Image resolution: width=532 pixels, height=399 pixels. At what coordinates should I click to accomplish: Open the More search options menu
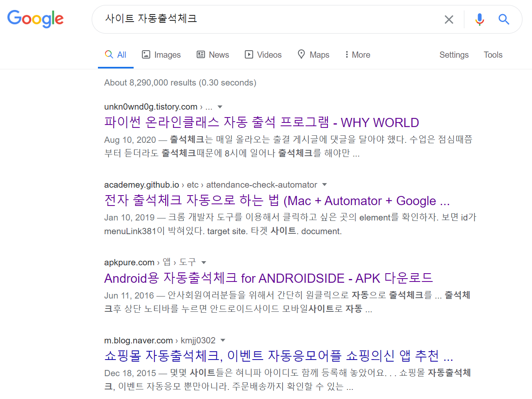pyautogui.click(x=357, y=55)
